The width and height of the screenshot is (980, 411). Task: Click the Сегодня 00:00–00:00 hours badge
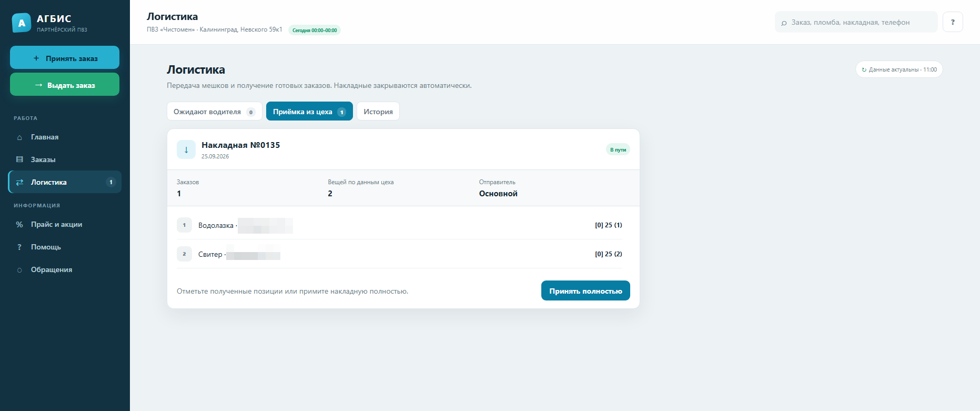point(315,31)
